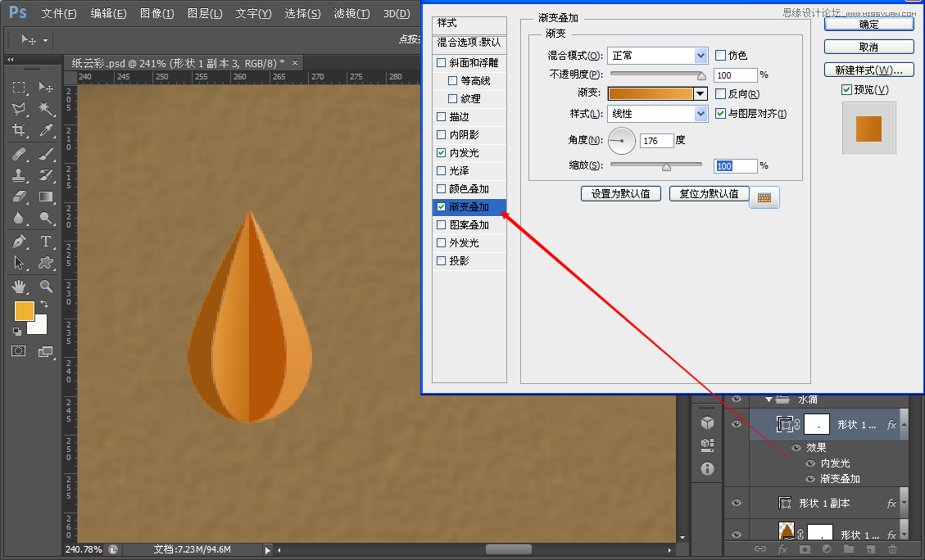Open the Info panel icon

[x=707, y=468]
